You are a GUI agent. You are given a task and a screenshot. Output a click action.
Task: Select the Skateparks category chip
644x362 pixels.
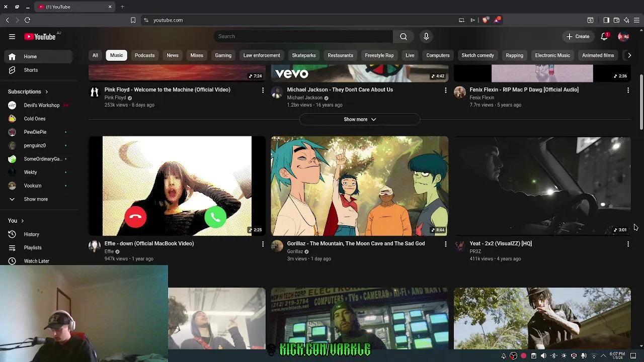pyautogui.click(x=304, y=55)
